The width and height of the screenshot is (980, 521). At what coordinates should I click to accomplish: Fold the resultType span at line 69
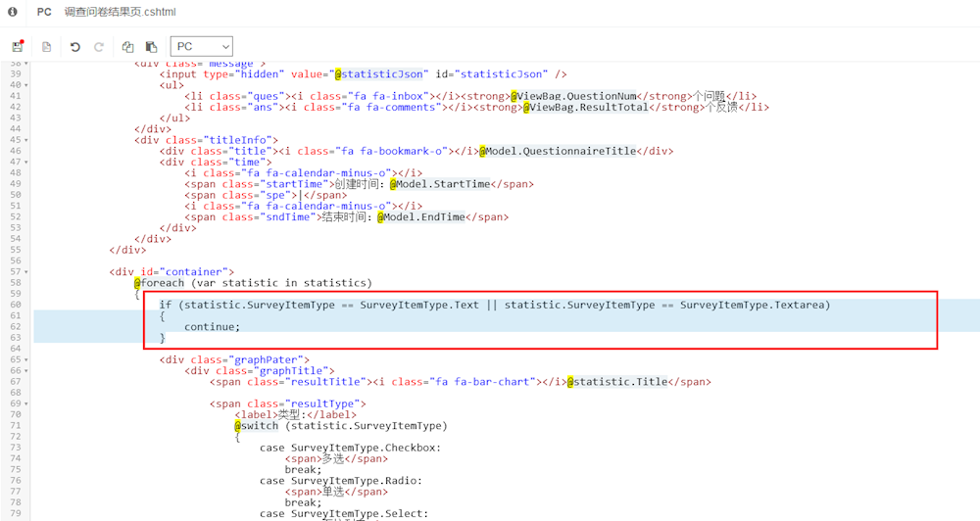(x=26, y=404)
